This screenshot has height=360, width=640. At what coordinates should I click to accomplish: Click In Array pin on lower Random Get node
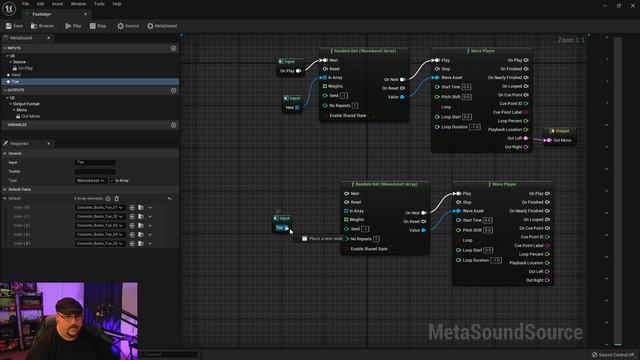click(346, 211)
